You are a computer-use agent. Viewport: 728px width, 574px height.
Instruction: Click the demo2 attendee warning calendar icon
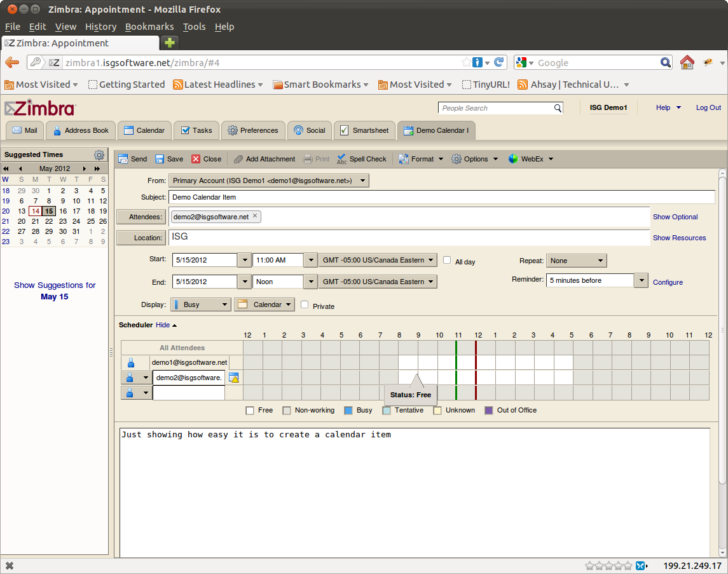(x=234, y=378)
